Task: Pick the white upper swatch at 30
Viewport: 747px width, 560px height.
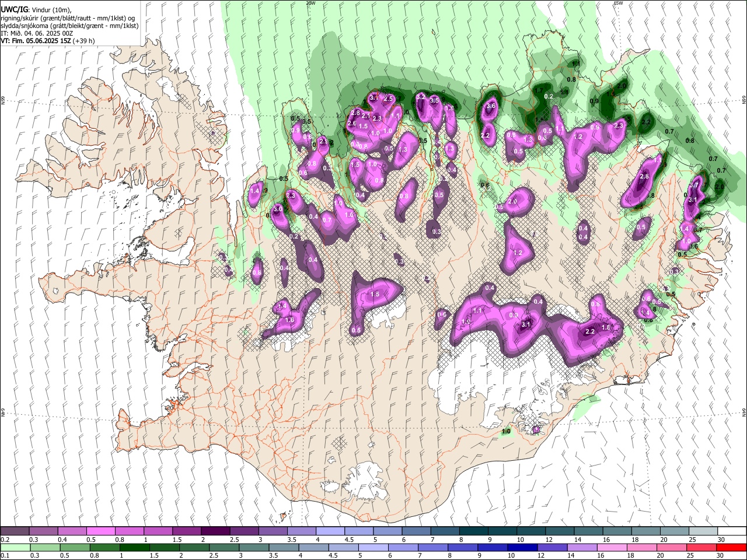Action: pos(732,531)
